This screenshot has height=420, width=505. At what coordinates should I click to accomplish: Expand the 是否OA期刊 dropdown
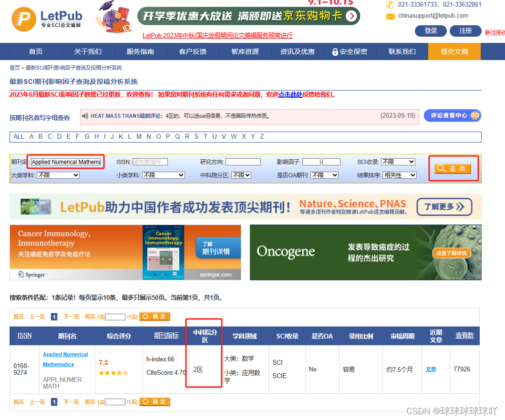tap(324, 175)
